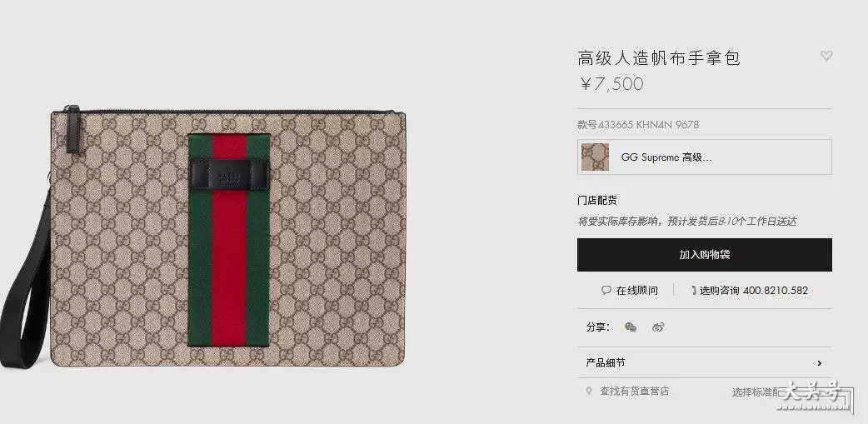Expand the 产品细节 section
Viewport: 868px width, 424px height.
tap(704, 363)
